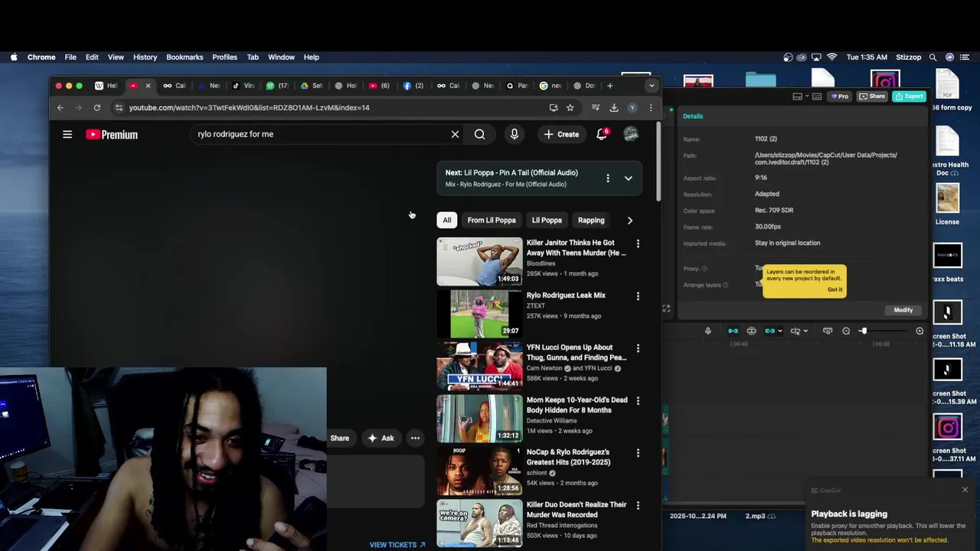This screenshot has width=980, height=551.
Task: Click the CapCut Pro button
Action: 841,96
